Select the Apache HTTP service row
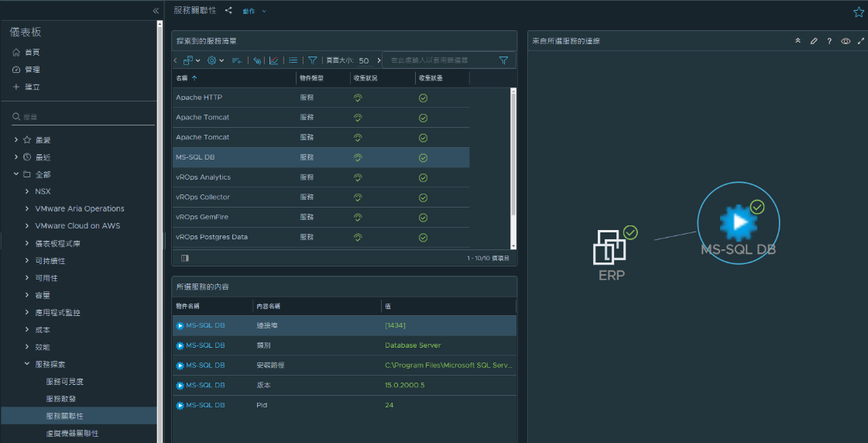Image resolution: width=868 pixels, height=443 pixels. 321,98
